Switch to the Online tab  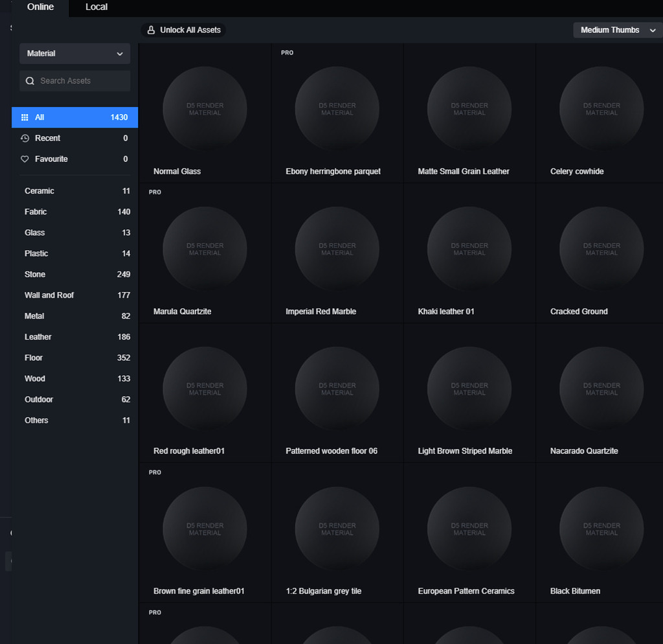coord(40,7)
